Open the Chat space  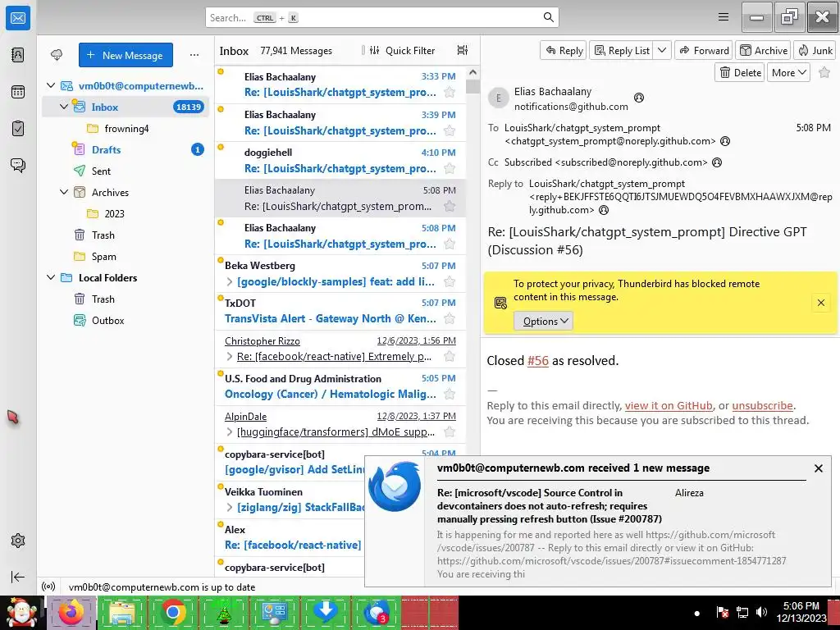18,165
